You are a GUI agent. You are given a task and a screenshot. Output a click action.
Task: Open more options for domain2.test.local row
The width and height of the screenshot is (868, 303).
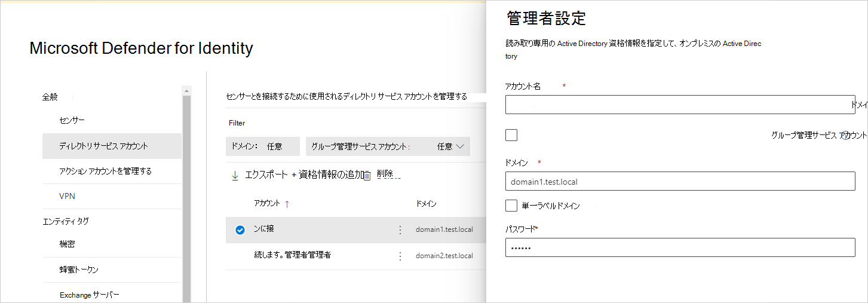[x=400, y=256]
